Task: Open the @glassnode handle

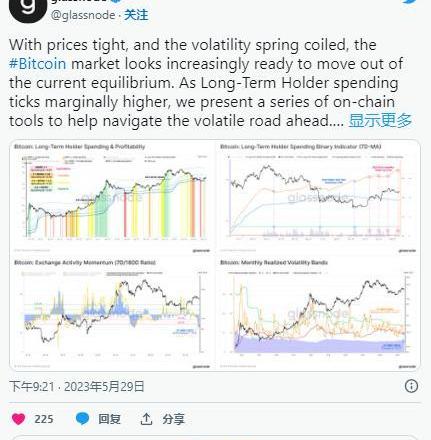Action: (83, 15)
